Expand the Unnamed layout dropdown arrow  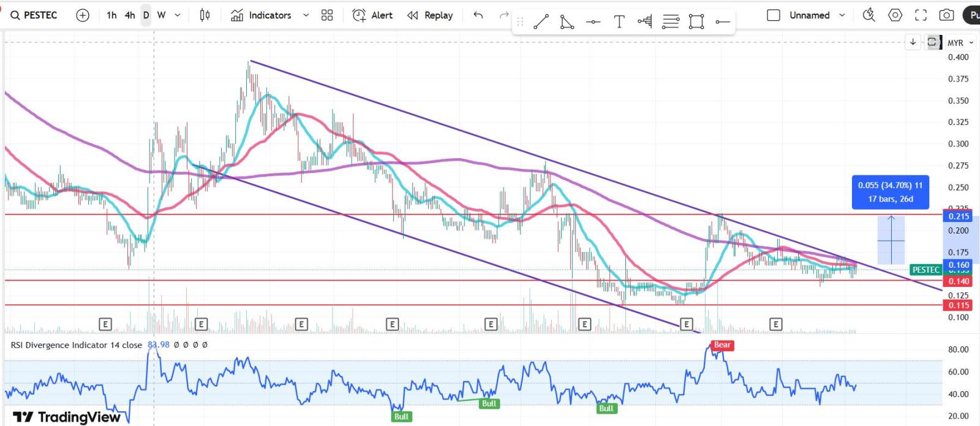(x=842, y=15)
